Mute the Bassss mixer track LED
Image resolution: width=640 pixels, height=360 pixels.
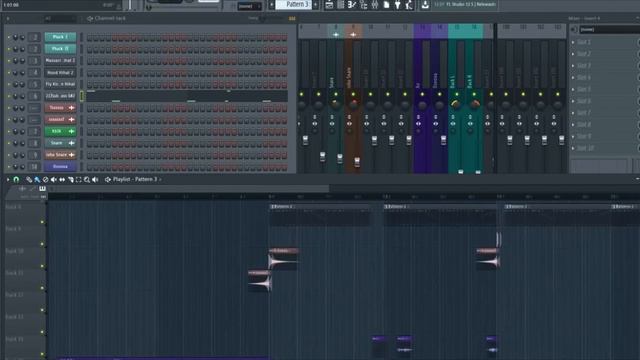tap(440, 94)
